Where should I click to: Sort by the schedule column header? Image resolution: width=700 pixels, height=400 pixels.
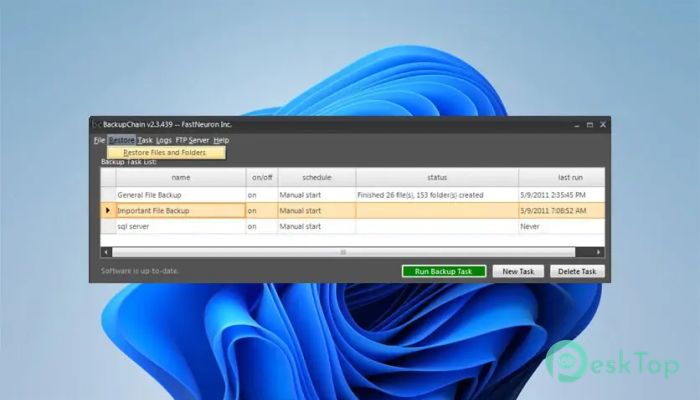pyautogui.click(x=317, y=177)
